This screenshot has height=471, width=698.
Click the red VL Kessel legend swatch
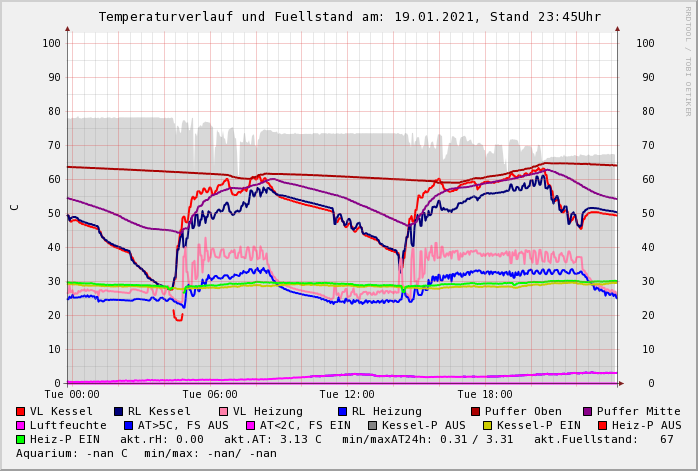[21, 411]
